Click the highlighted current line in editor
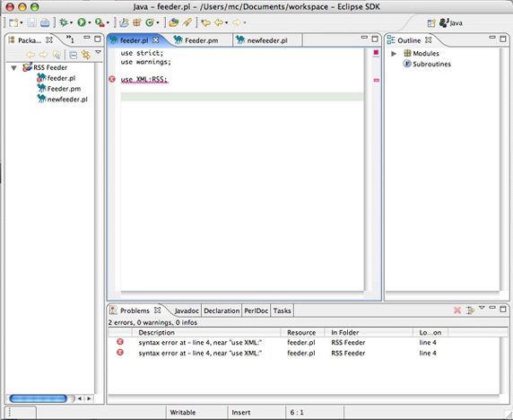Viewport: 513px width, 420px height. pos(242,97)
